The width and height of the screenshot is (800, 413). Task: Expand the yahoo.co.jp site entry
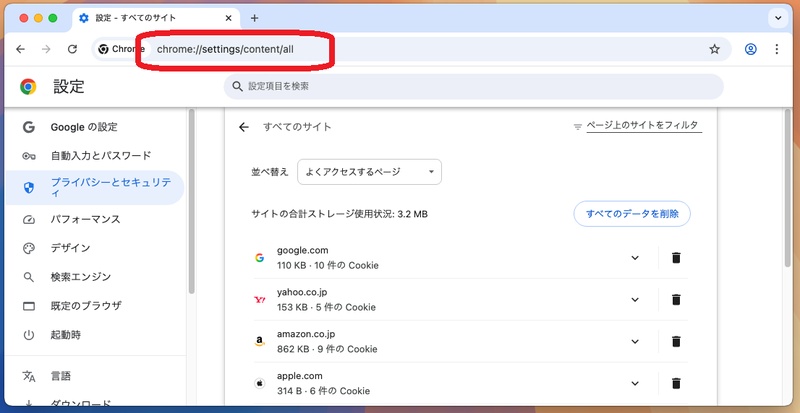pos(635,300)
